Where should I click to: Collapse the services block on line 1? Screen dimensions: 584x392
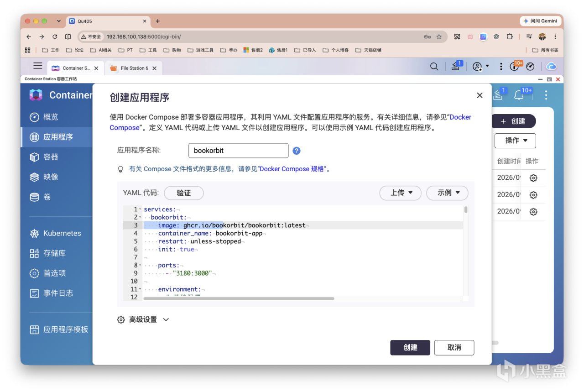(140, 209)
